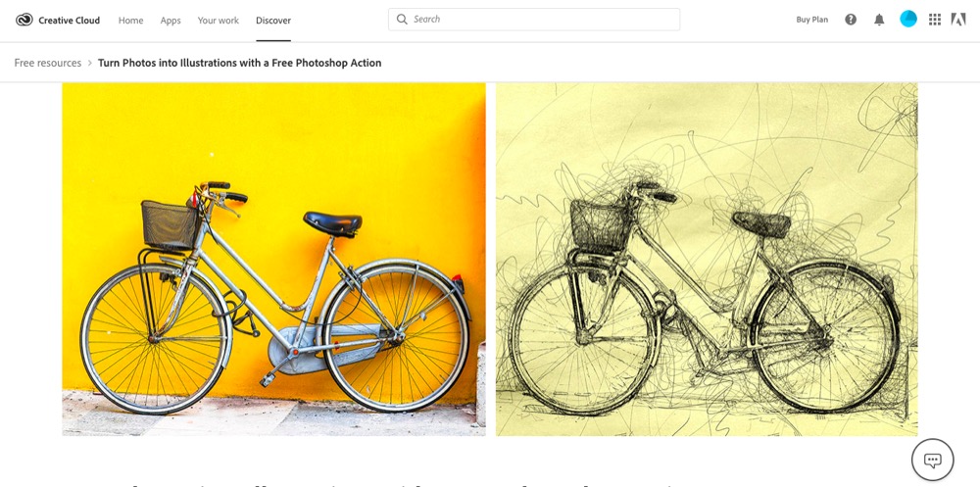The height and width of the screenshot is (487, 980).
Task: Click the breadcrumb chevron after Free resources
Action: (x=90, y=63)
